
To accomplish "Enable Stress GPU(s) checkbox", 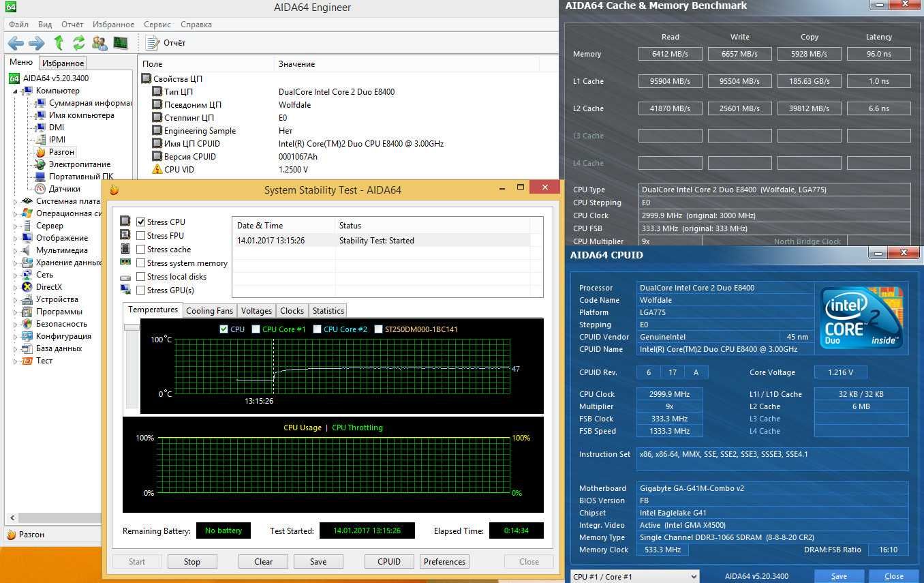I will [141, 290].
